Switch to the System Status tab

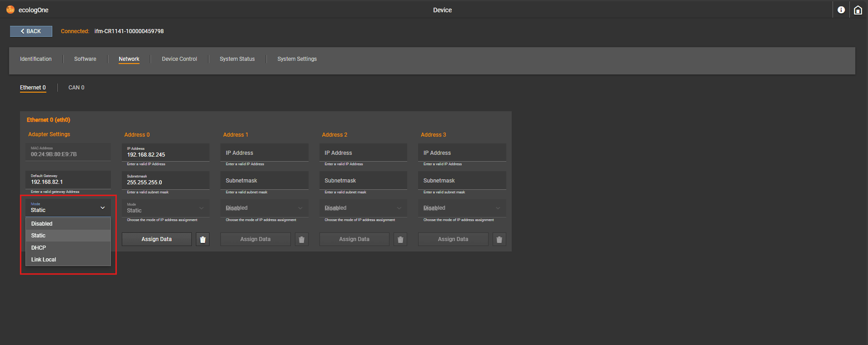coord(237,59)
